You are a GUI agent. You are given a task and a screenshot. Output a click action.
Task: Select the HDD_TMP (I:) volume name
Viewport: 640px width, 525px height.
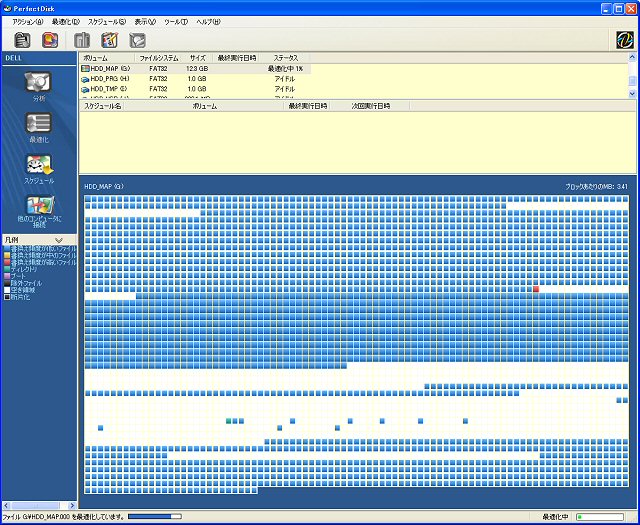[x=109, y=89]
